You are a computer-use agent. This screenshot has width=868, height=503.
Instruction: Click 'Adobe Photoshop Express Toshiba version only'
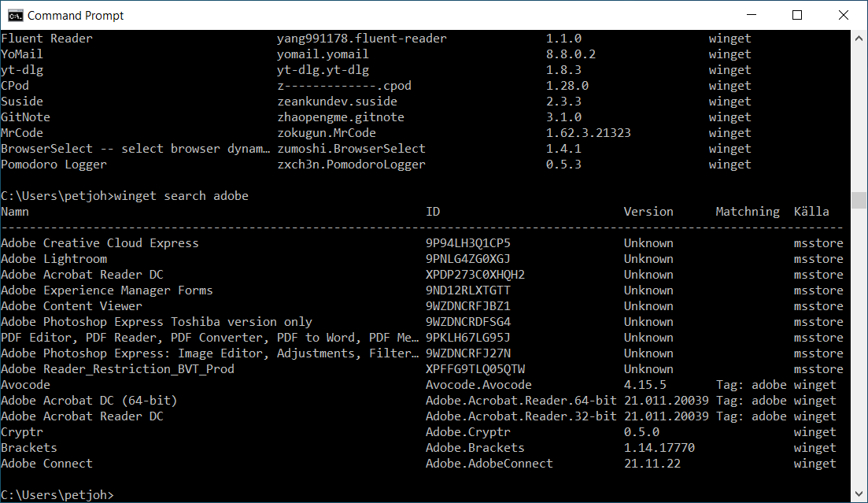click(157, 322)
